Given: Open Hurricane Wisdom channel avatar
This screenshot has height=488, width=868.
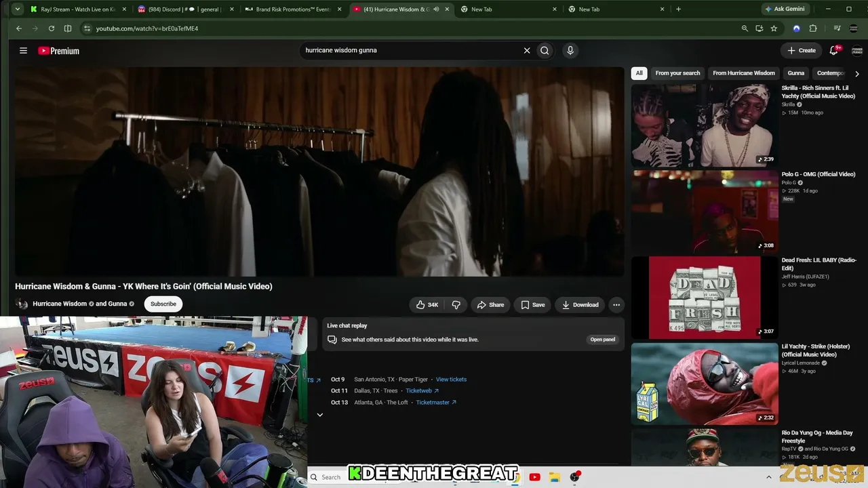Looking at the screenshot, I should point(22,304).
